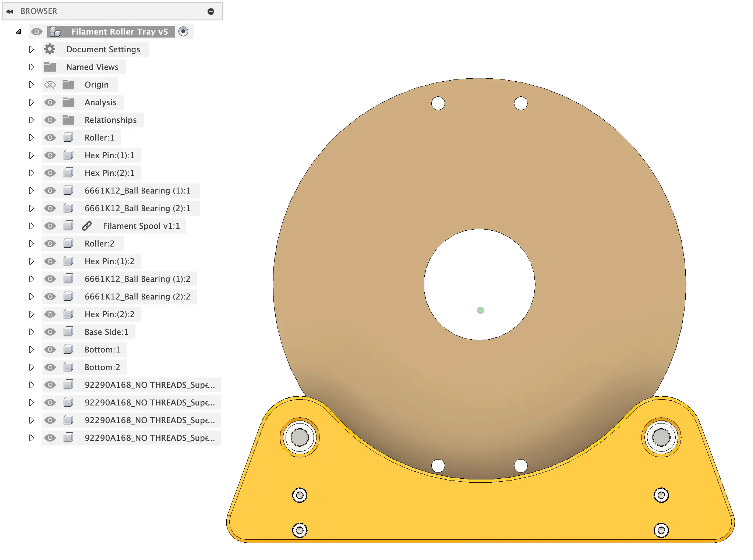Activate the Filament Roller Tray v5 radio button
Image resolution: width=753 pixels, height=560 pixels.
pos(183,32)
